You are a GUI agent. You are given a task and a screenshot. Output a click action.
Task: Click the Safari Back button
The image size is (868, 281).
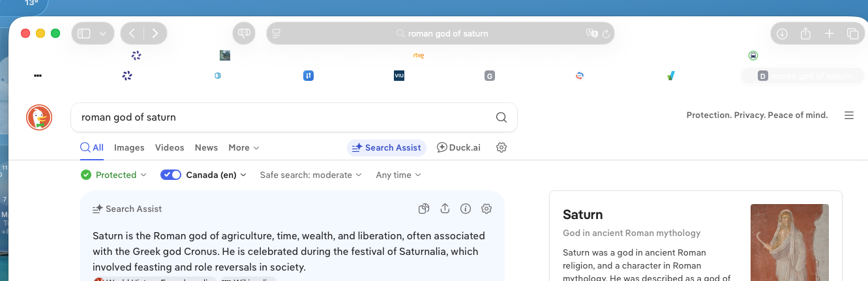click(x=132, y=33)
